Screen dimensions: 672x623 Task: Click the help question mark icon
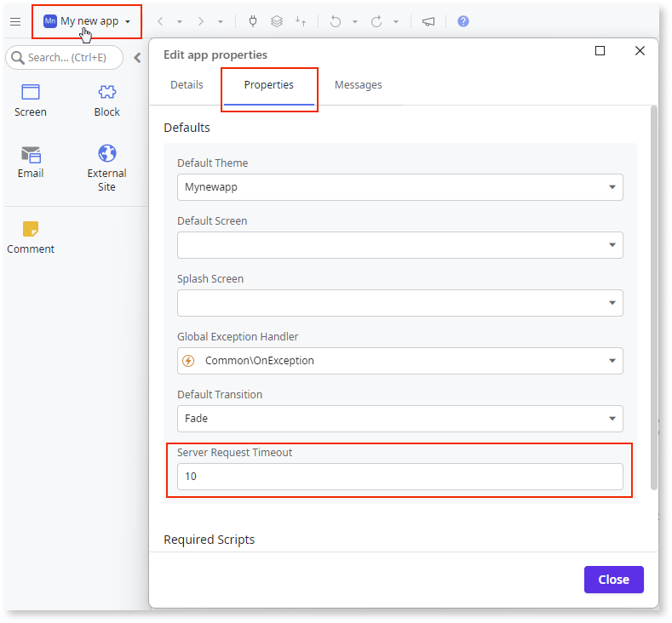pos(462,21)
